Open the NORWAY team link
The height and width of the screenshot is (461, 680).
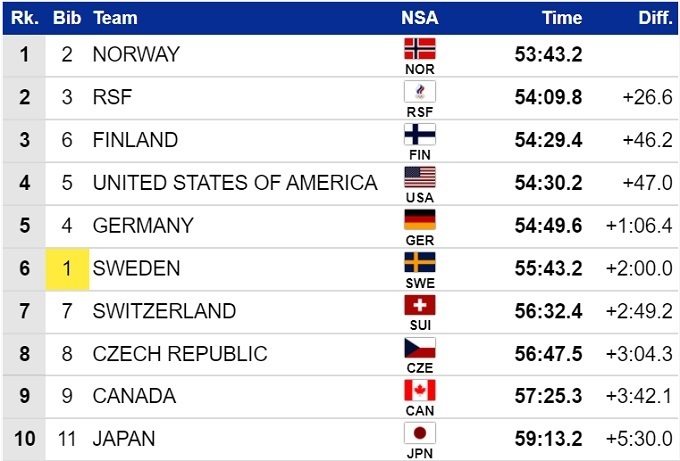[x=136, y=54]
